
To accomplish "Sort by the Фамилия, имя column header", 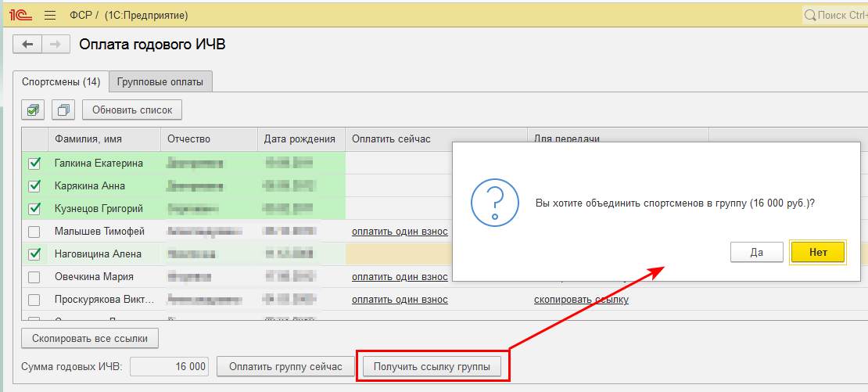I will point(88,139).
